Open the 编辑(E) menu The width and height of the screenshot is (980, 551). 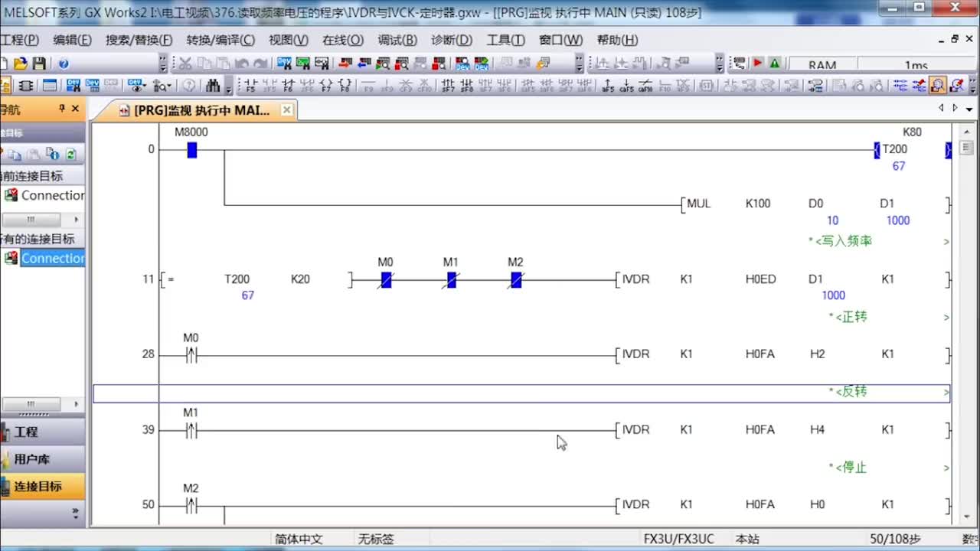tap(72, 40)
